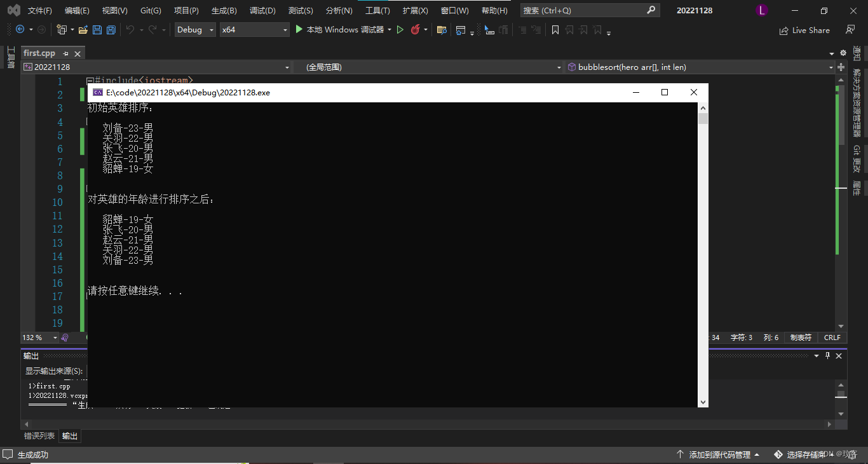Viewport: 868px width, 464px height.
Task: Expand the new project dropdown arrow
Action: click(72, 30)
